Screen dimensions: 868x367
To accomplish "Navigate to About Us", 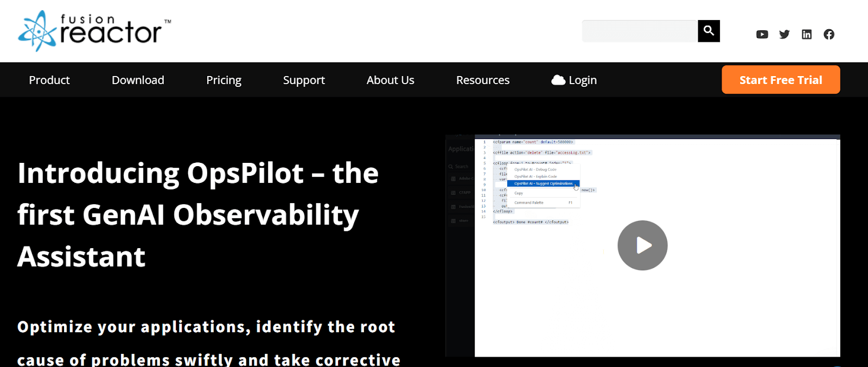I will click(390, 80).
